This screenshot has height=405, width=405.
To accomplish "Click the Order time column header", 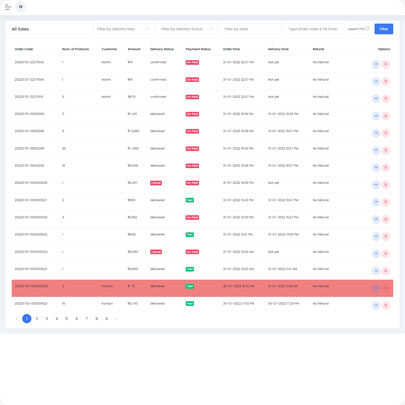I will 231,49.
